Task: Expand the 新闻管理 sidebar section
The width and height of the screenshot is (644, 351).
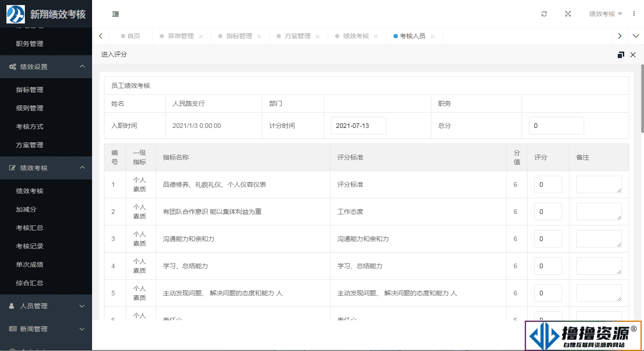Action: click(x=82, y=329)
